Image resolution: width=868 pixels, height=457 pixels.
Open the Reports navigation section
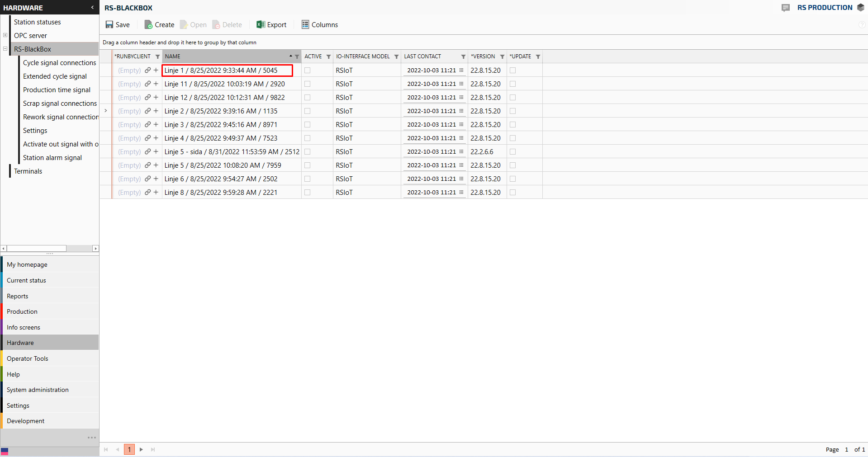tap(18, 296)
